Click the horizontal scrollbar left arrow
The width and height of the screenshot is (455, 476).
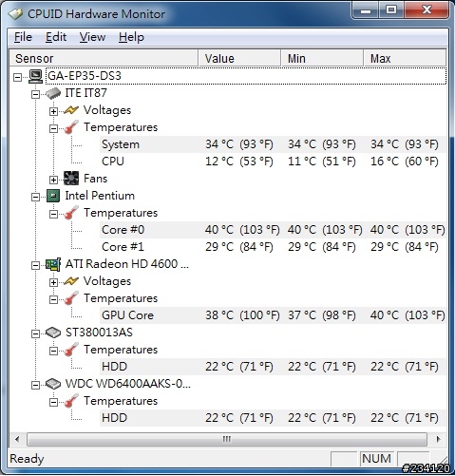click(17, 439)
